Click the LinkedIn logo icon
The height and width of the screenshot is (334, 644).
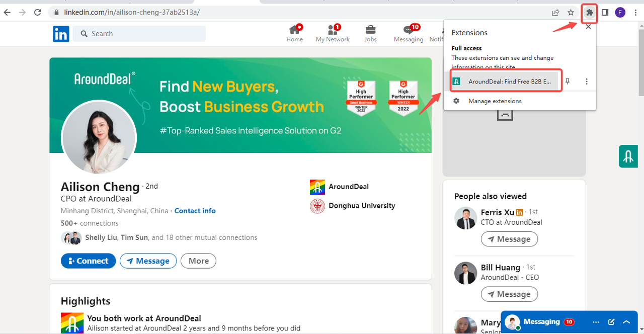(x=61, y=34)
